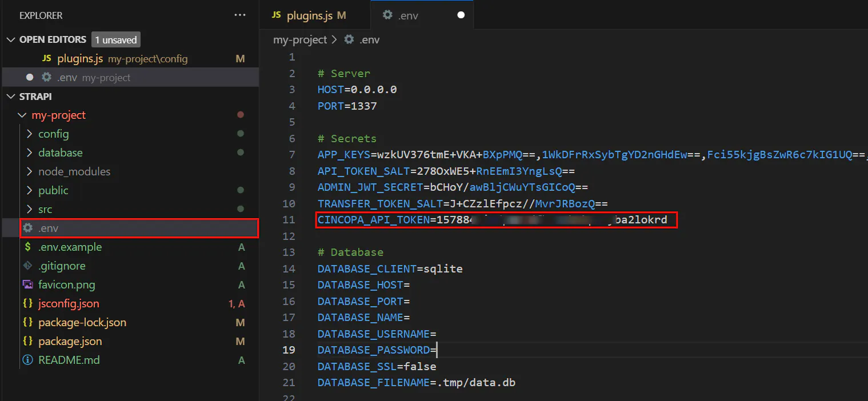Click unsaved dot beside .env in Open Editors

30,77
